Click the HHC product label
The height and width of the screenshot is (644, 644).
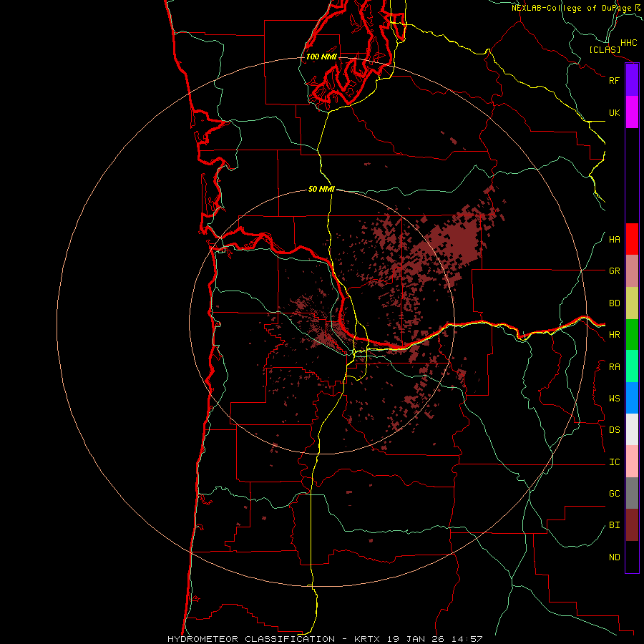pyautogui.click(x=629, y=43)
